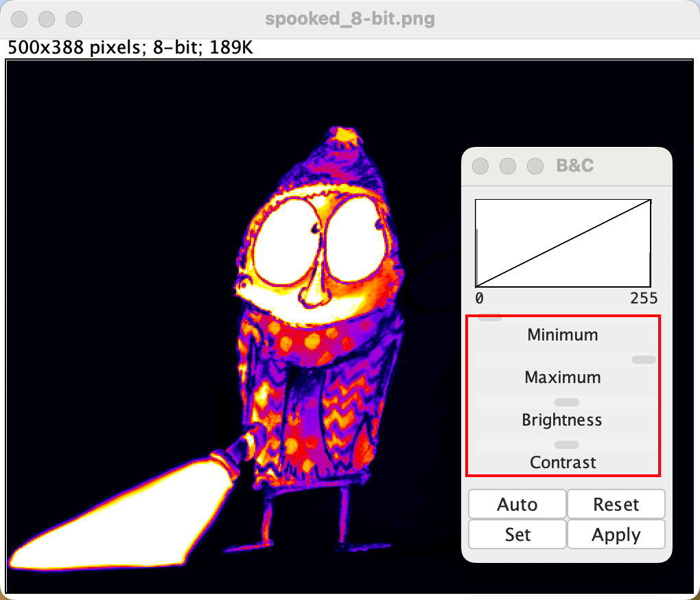
Task: Click the B&C window title
Action: 575,165
